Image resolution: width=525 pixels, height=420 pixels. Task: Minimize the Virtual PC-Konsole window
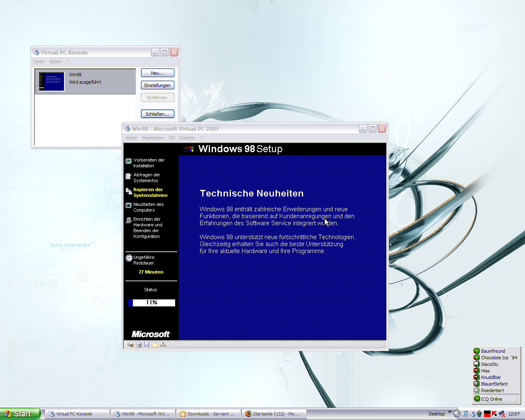click(155, 52)
